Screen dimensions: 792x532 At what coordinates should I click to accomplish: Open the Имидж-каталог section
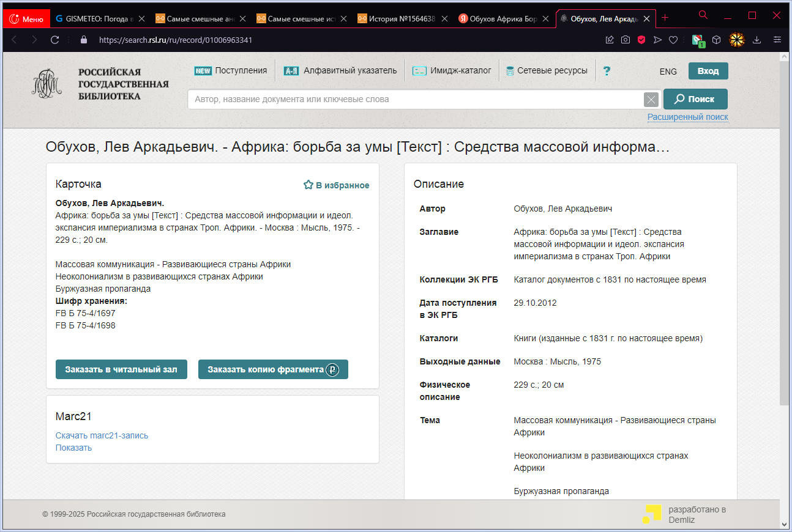(452, 71)
